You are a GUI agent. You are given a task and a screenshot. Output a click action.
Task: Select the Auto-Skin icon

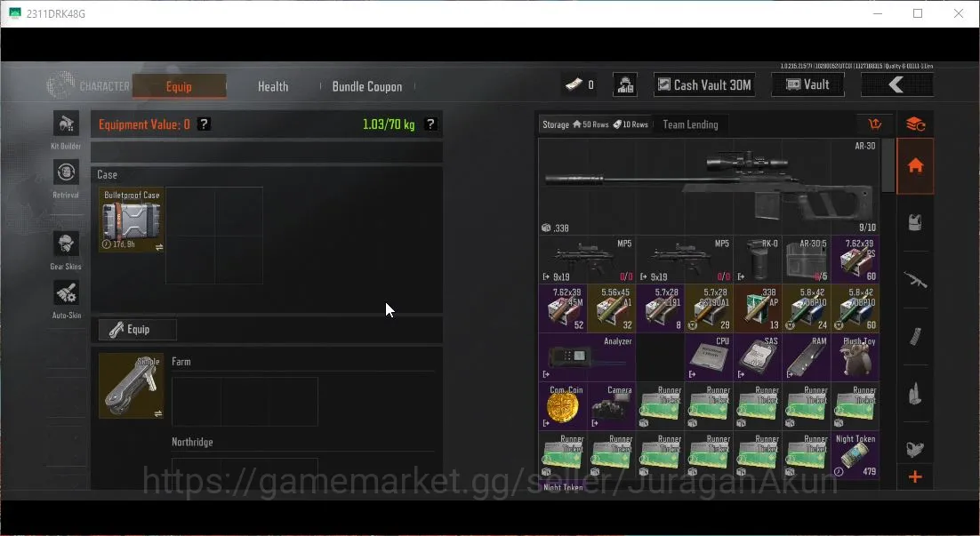pos(66,293)
